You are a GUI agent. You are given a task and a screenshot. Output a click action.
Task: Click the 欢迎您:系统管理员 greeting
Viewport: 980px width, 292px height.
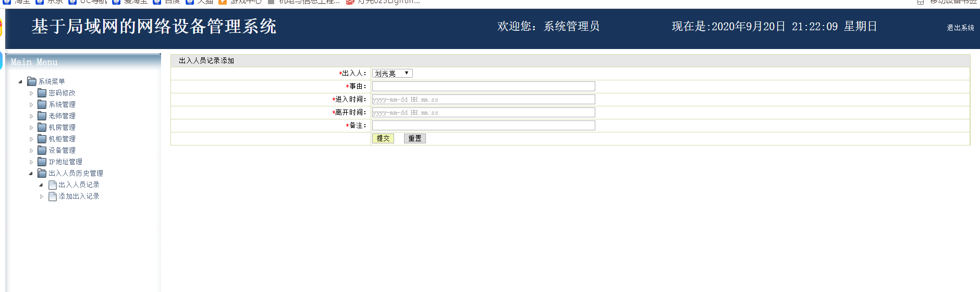tap(548, 26)
